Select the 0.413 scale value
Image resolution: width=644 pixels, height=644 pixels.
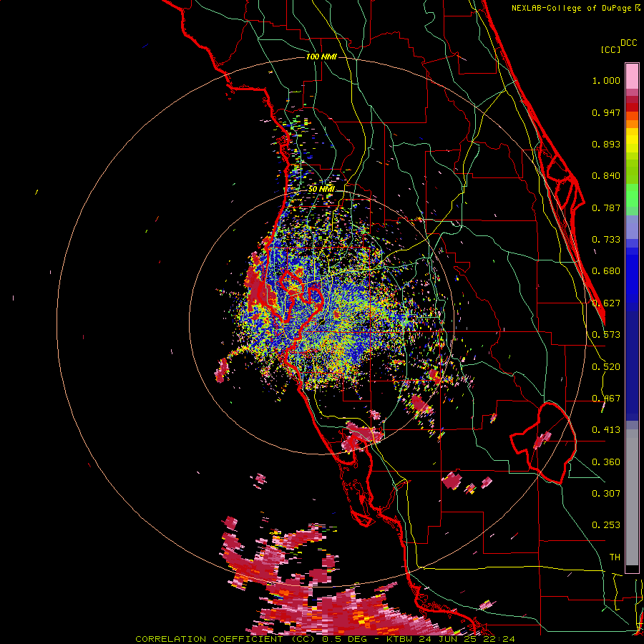coord(606,430)
